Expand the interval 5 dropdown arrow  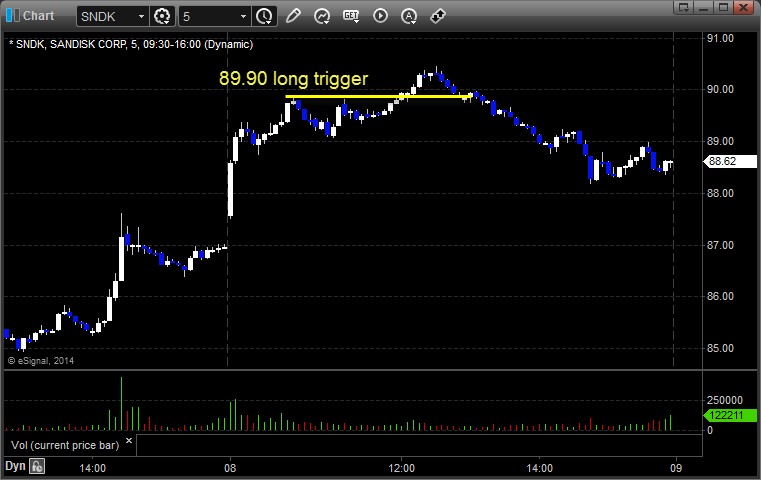[244, 17]
